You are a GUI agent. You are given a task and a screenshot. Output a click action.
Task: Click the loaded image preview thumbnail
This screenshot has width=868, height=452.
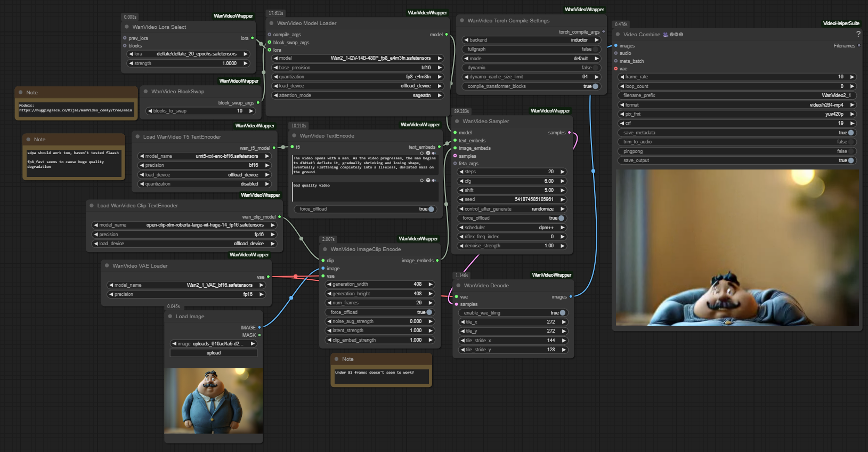214,400
